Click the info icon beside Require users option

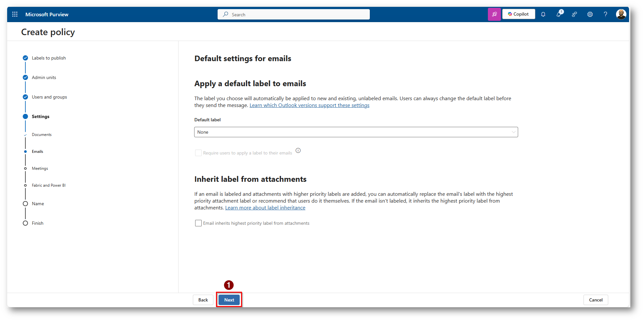(298, 151)
